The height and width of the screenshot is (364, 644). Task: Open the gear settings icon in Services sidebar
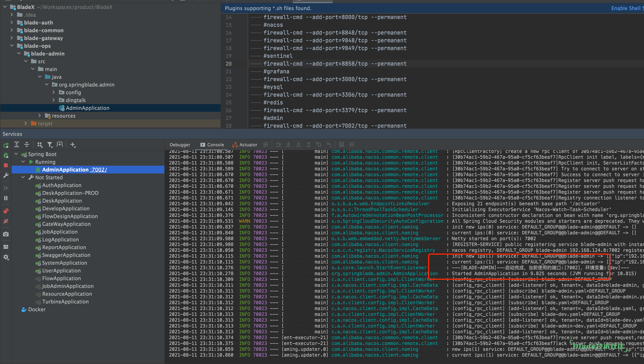(x=6, y=257)
